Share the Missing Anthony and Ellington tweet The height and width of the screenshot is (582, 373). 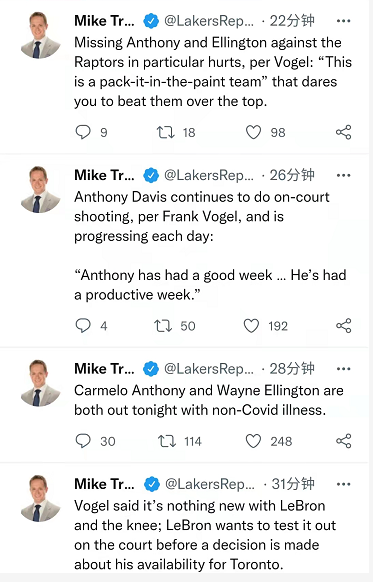click(343, 132)
